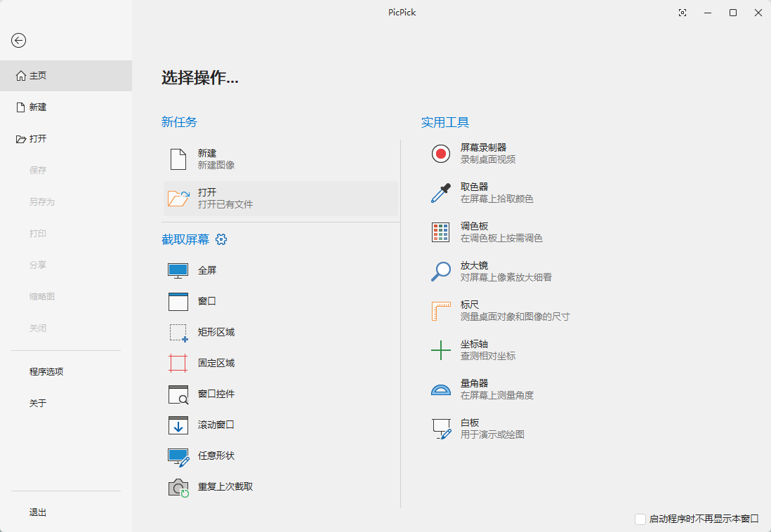Click the 调色板 color grid icon
The height and width of the screenshot is (532, 771).
coord(440,232)
